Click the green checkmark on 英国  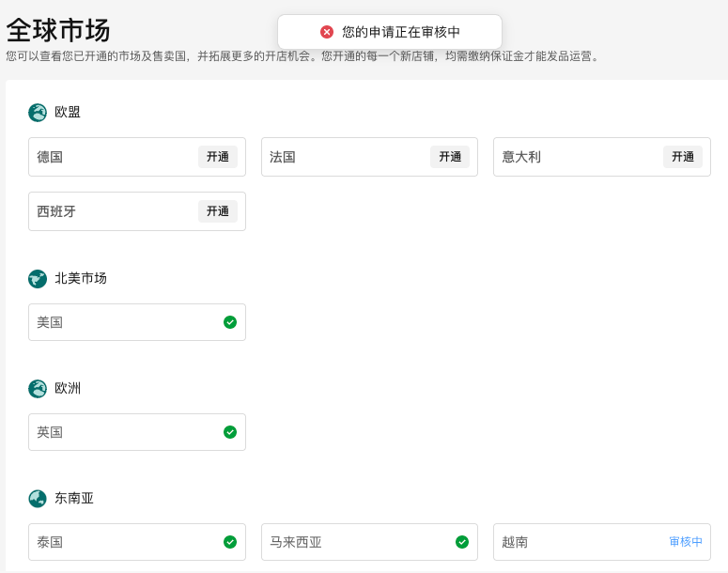tap(230, 432)
